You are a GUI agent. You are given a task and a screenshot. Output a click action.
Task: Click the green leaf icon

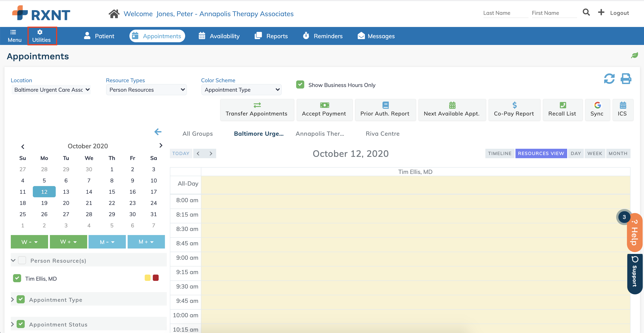coord(635,55)
